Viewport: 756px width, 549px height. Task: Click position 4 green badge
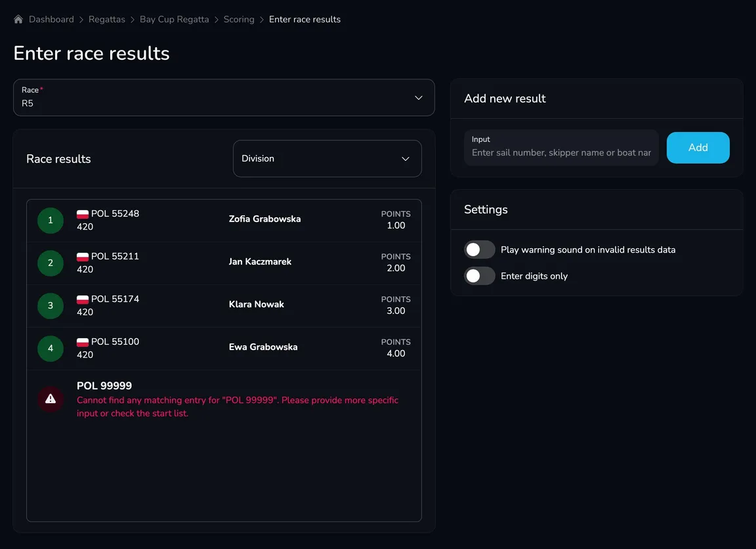click(x=50, y=348)
